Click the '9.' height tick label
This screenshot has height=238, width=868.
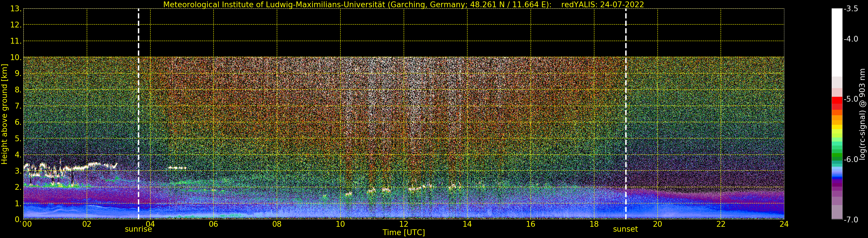coord(18,74)
